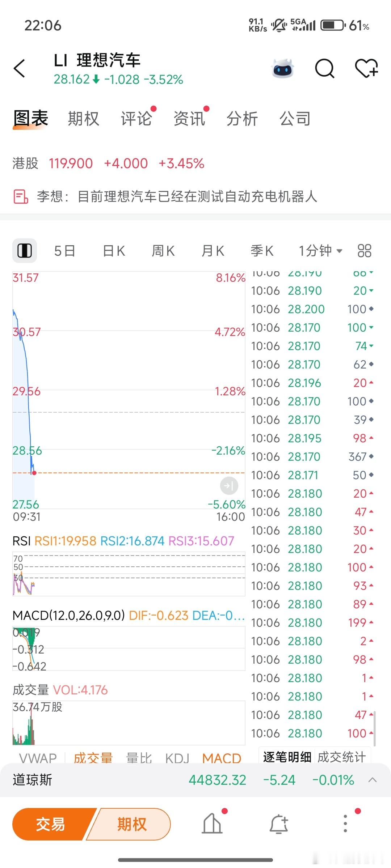391x868 pixels.
Task: Tap the search magnifier icon
Action: [324, 68]
